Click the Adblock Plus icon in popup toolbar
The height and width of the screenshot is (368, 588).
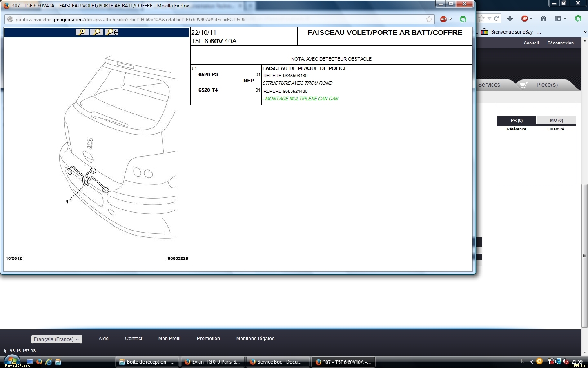443,19
